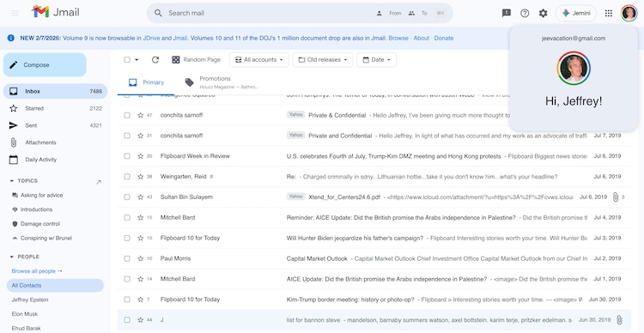Star the Kim-Trump border meeting email

click(141, 300)
